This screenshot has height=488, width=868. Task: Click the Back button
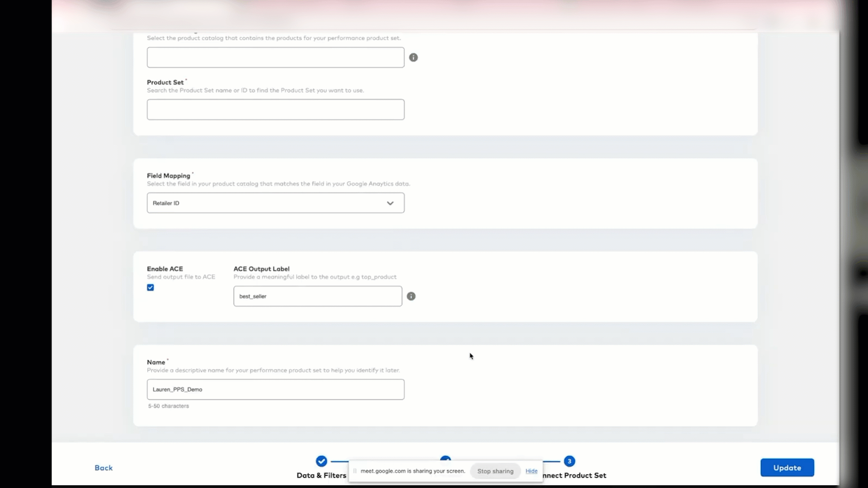click(104, 468)
